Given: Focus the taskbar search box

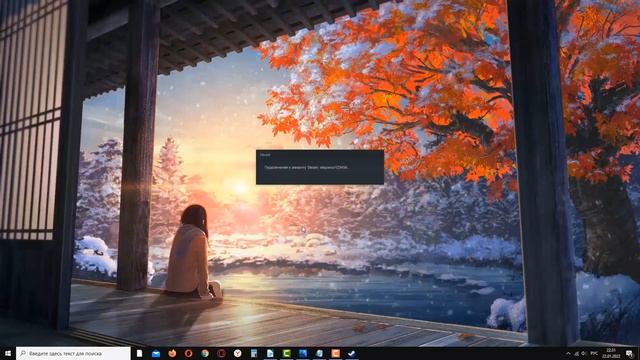Looking at the screenshot, I should 73,353.
